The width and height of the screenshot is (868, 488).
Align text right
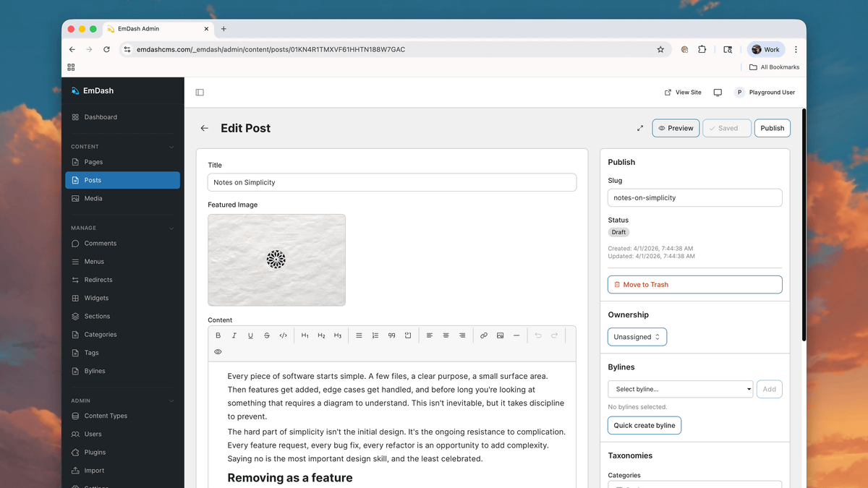[462, 335]
